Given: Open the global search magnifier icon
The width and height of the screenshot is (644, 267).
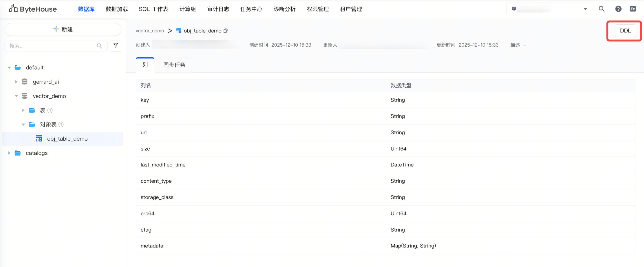Looking at the screenshot, I should coord(602,9).
